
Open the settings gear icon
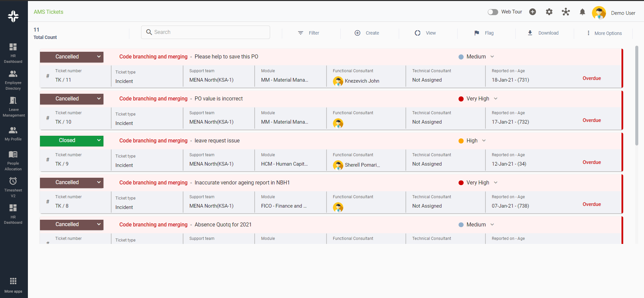point(549,12)
